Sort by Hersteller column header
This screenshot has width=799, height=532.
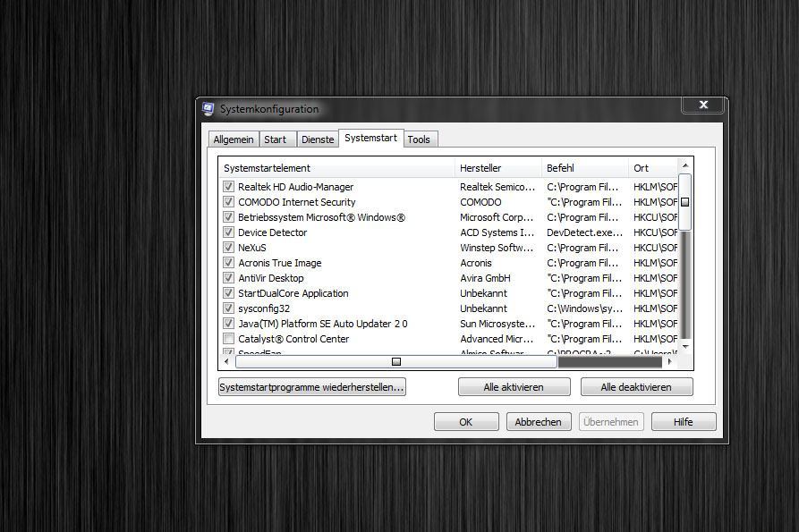pos(498,168)
